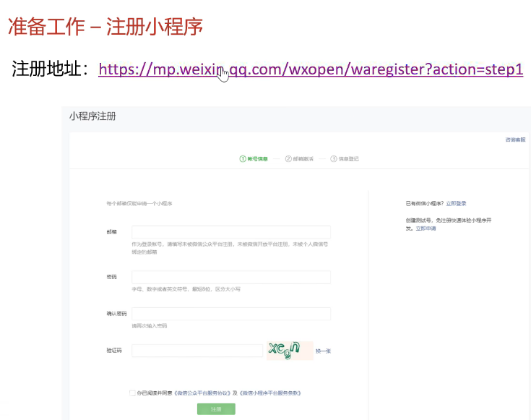
Task: Select step 3 信息登记 in the progress bar
Action: 345,158
